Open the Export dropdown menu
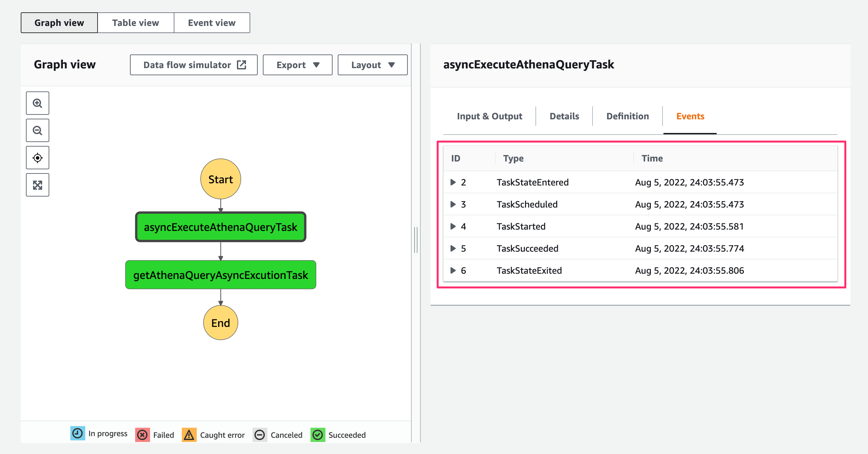Image resolution: width=868 pixels, height=454 pixels. coord(298,65)
